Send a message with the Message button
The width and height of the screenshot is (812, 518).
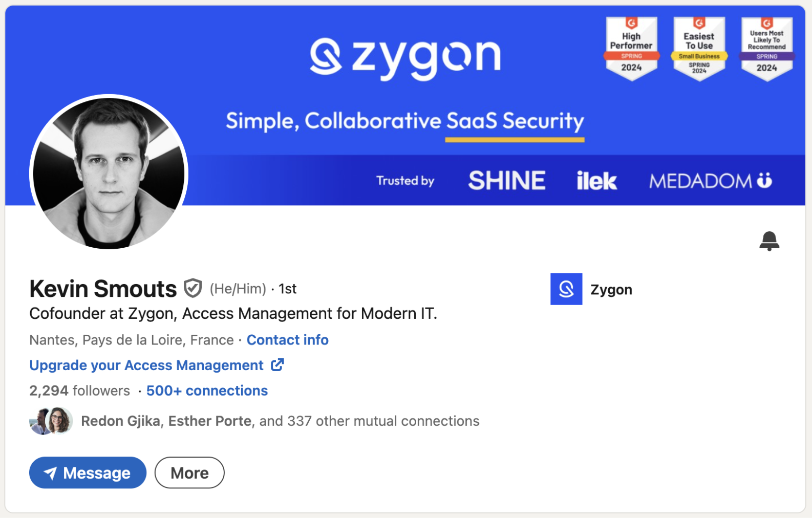point(88,472)
